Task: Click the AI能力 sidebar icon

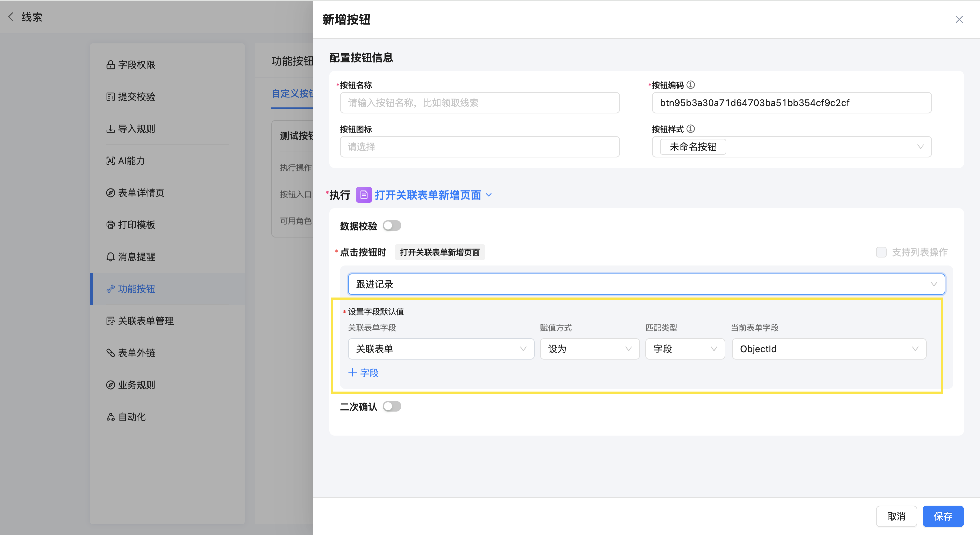Action: [x=110, y=161]
